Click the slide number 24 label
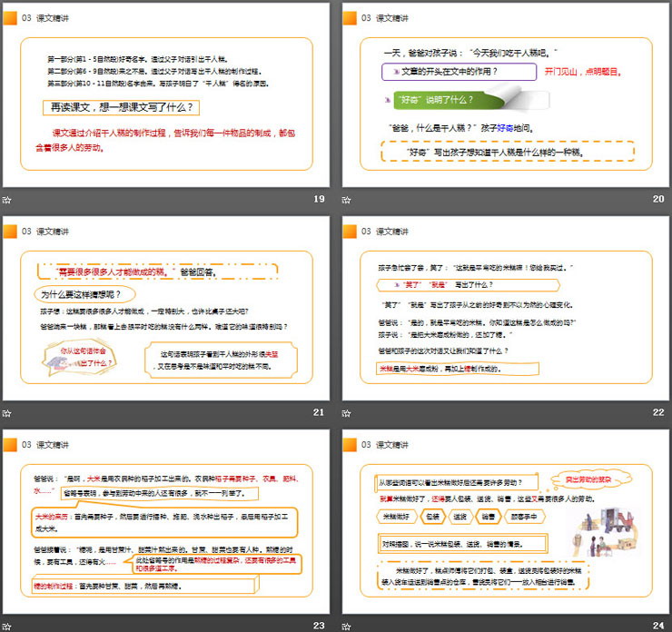The height and width of the screenshot is (632, 672). [x=657, y=625]
